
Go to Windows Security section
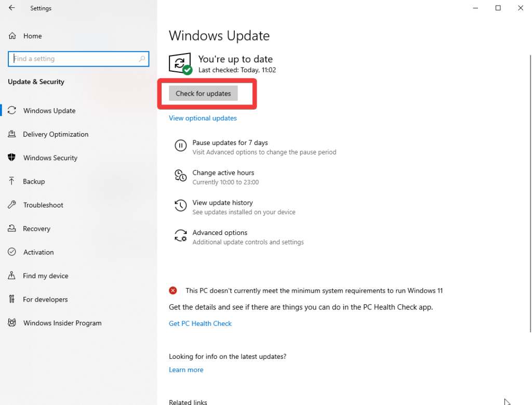click(50, 158)
